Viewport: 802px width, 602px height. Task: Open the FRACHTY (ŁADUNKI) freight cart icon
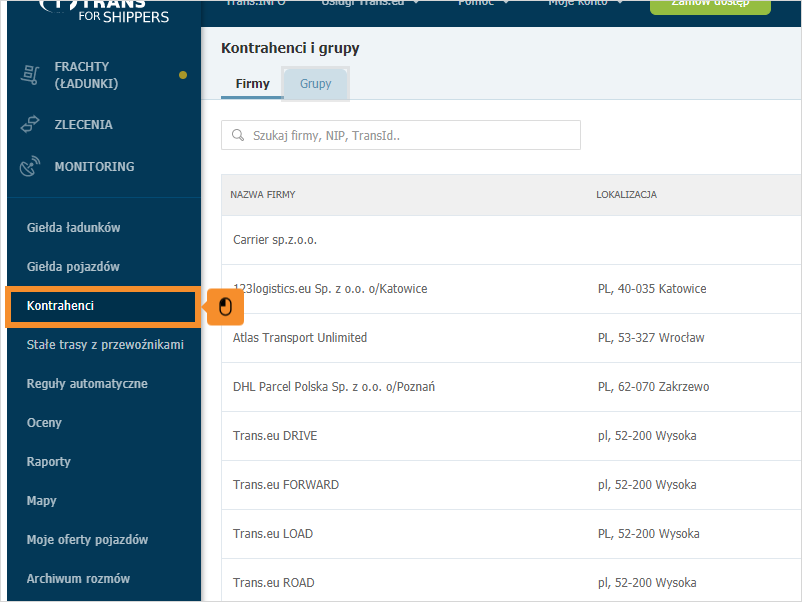[30, 75]
